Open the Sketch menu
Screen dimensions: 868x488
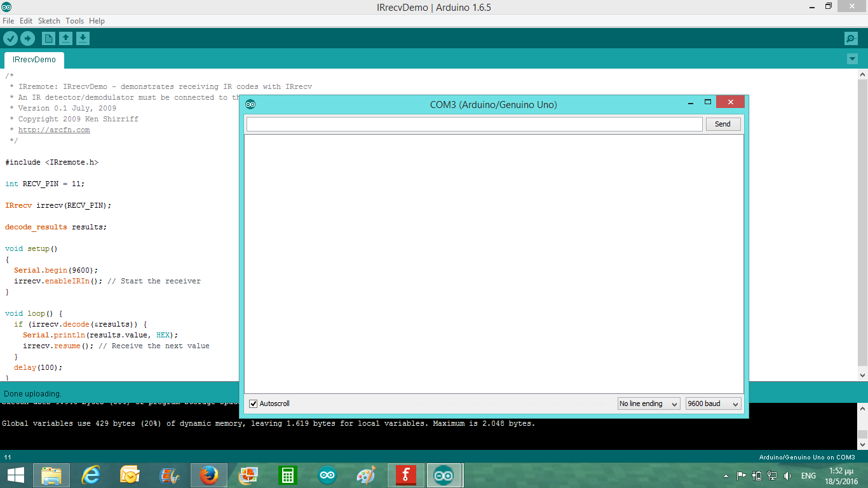49,21
